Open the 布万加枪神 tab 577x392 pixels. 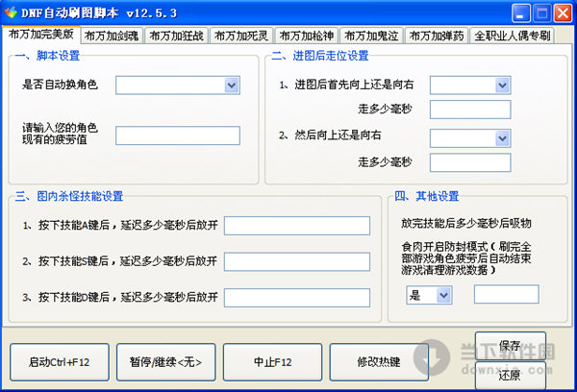(x=307, y=36)
